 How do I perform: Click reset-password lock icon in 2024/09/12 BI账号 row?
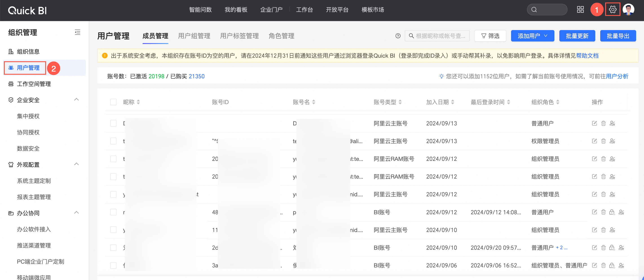pyautogui.click(x=612, y=212)
